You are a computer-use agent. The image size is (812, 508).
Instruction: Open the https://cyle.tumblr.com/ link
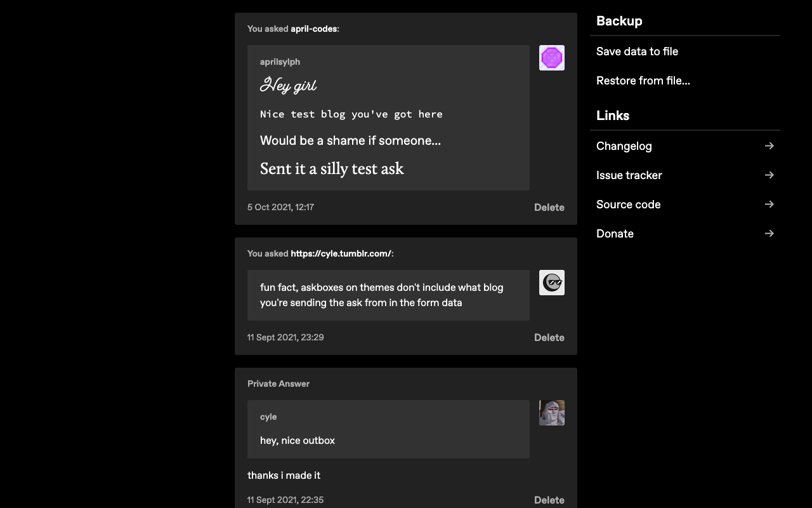point(340,253)
